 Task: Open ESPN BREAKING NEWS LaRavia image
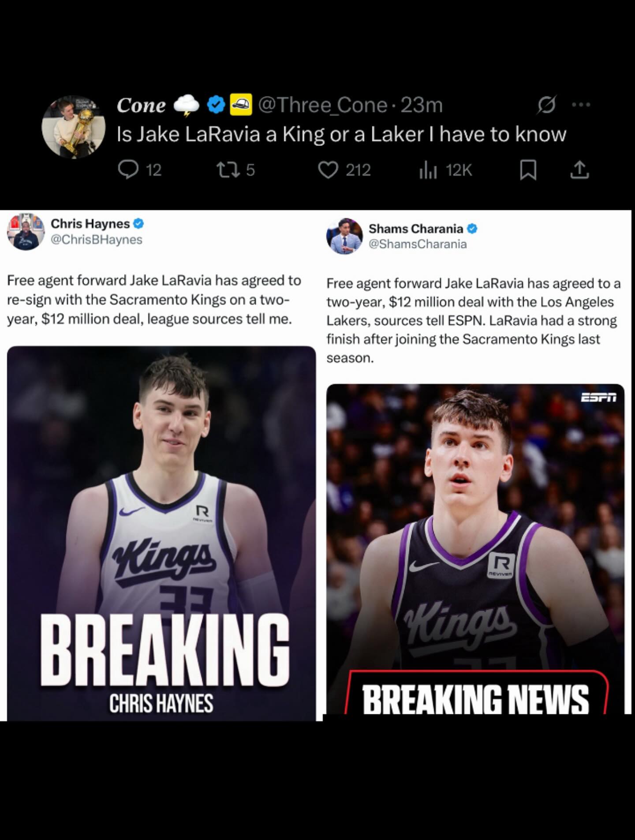[475, 549]
